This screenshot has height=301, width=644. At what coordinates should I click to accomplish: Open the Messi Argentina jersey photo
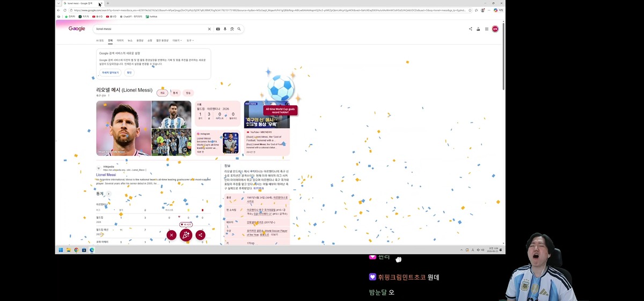click(171, 114)
